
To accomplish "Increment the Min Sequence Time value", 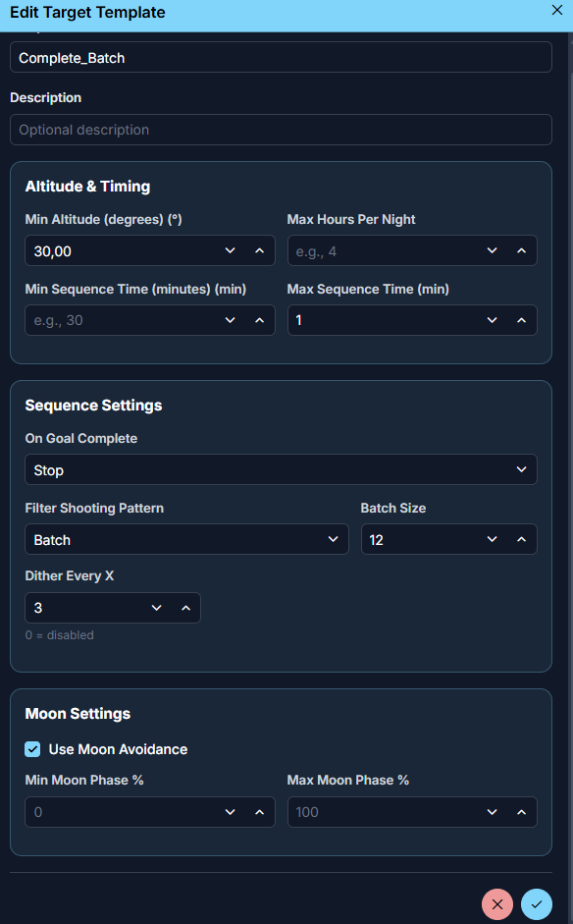I will tap(259, 319).
